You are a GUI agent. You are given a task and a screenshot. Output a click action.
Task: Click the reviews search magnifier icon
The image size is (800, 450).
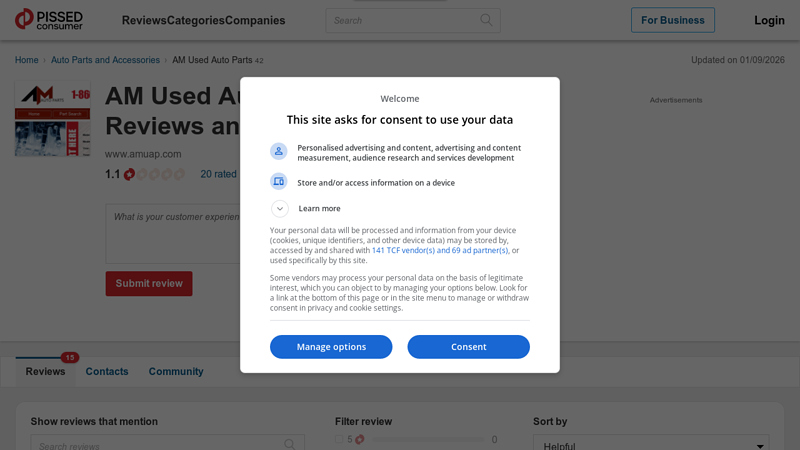pyautogui.click(x=289, y=445)
